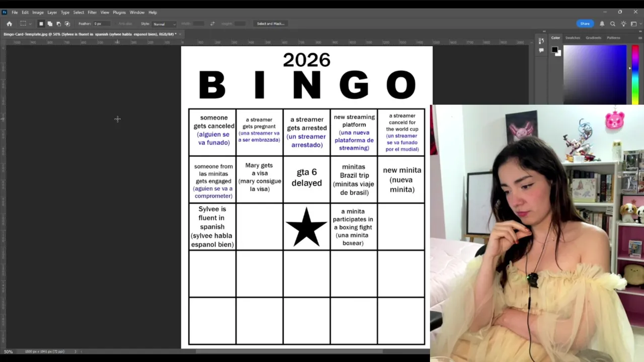Click the 'a streamer gets arrested' cell
Viewport: 644px width, 362px height.
pos(307,132)
